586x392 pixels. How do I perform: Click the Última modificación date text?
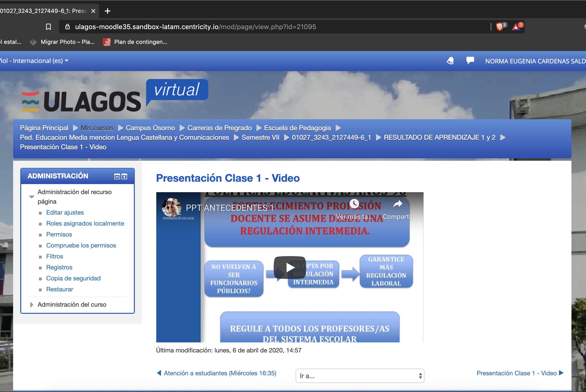pyautogui.click(x=229, y=350)
